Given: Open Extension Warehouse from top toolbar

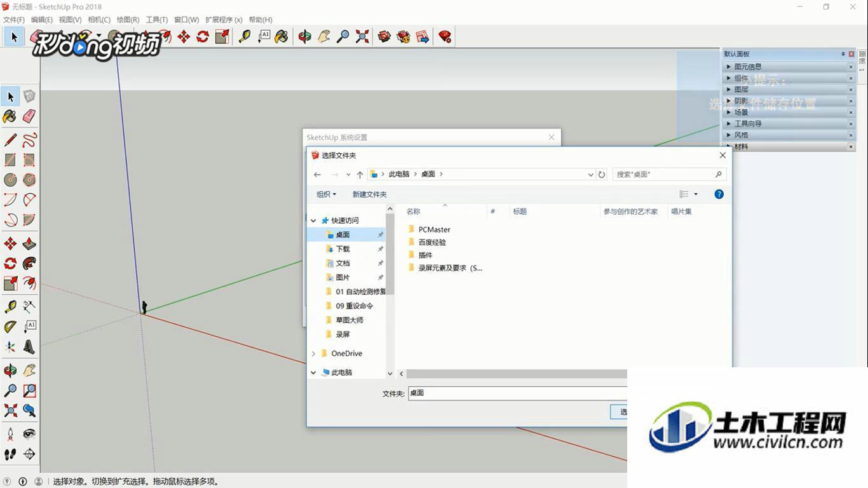Looking at the screenshot, I should coord(403,37).
